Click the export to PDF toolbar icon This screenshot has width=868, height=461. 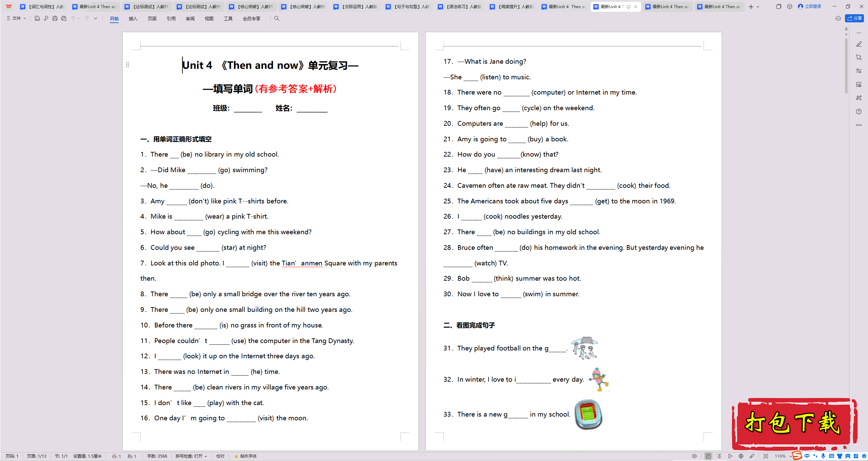[x=46, y=19]
